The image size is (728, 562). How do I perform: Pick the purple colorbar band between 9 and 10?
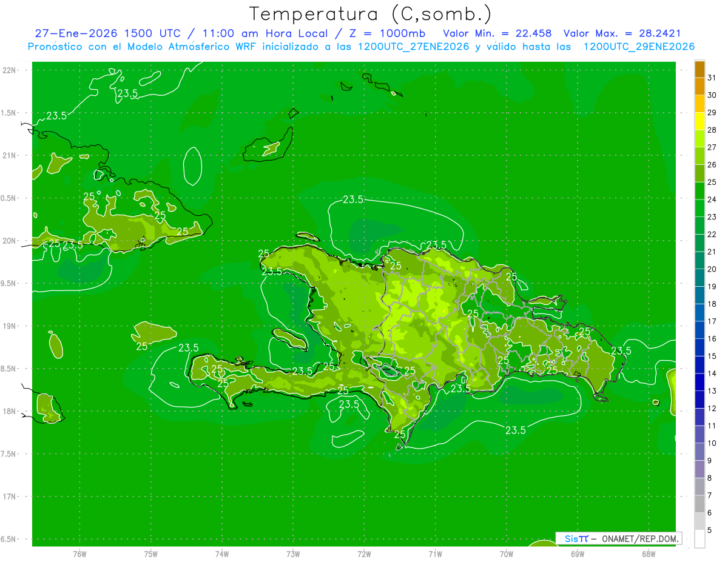coord(699,452)
